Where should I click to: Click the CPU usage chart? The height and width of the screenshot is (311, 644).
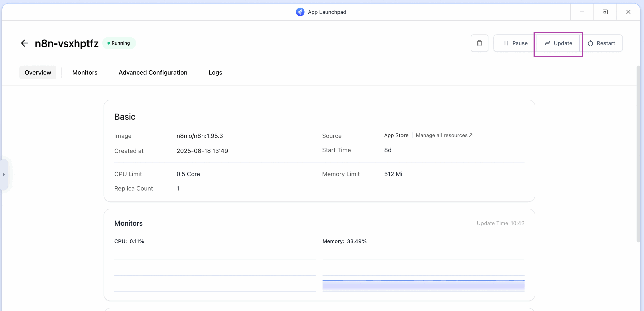pyautogui.click(x=215, y=276)
